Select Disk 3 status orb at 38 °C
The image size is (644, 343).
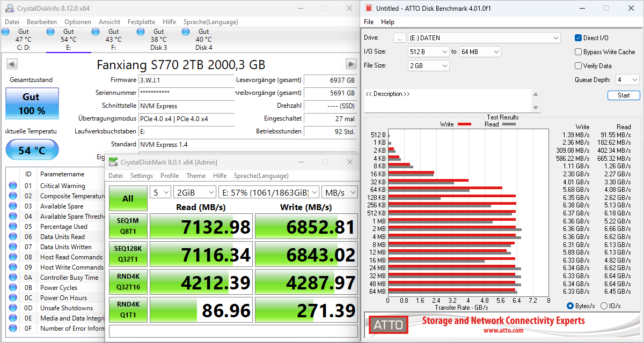[x=141, y=32]
